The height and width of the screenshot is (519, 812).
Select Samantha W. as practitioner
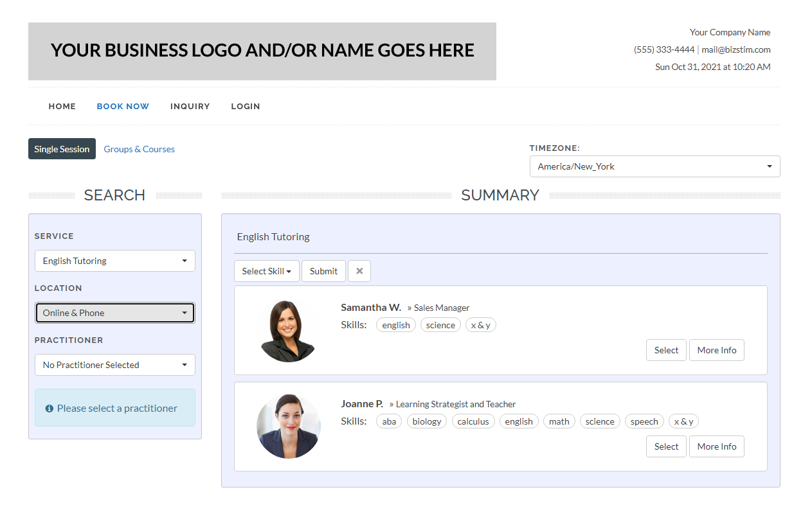click(665, 349)
